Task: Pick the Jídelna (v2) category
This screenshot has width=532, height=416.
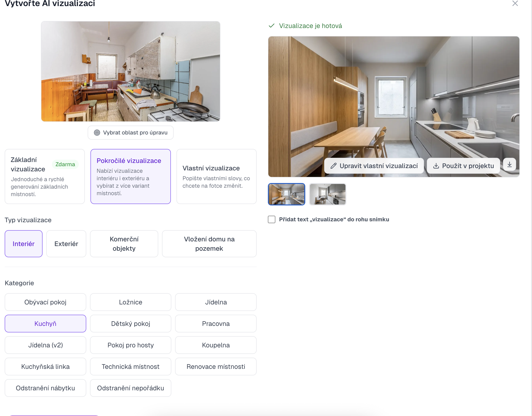Action: [45, 345]
